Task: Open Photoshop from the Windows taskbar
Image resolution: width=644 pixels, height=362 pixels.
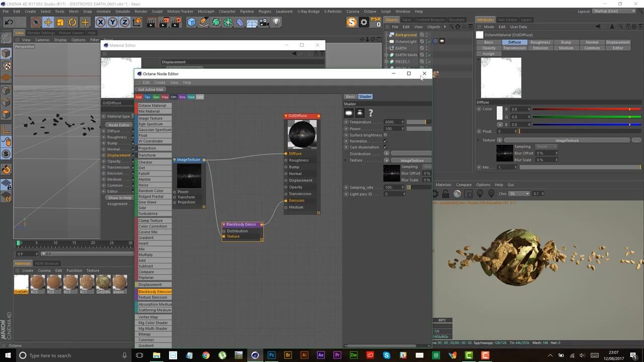Action: [x=271, y=355]
